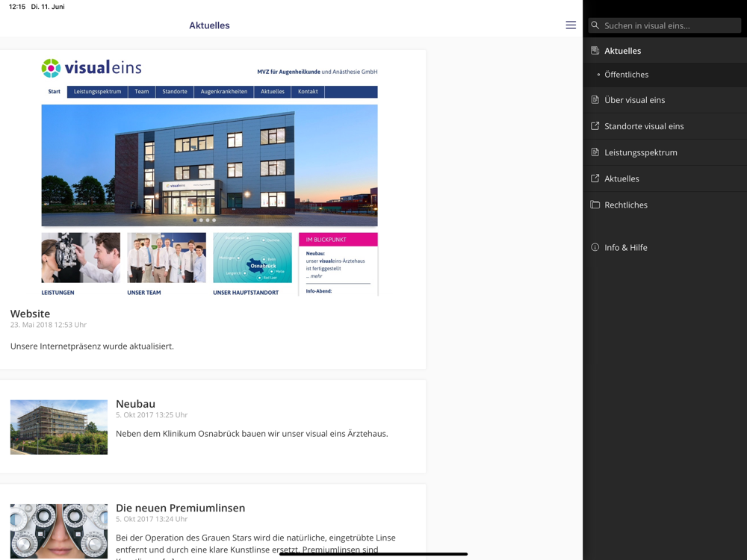Open Über visual eins menu entry

click(665, 100)
